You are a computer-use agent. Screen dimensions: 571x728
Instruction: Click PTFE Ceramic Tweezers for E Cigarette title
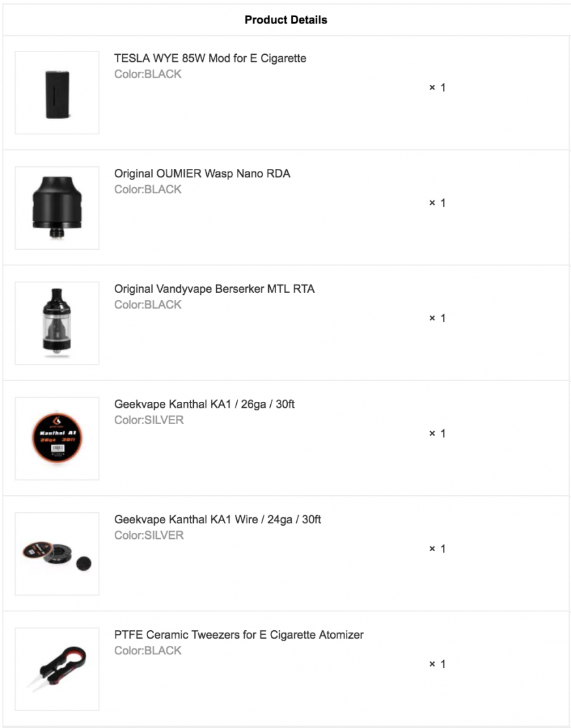pyautogui.click(x=239, y=635)
